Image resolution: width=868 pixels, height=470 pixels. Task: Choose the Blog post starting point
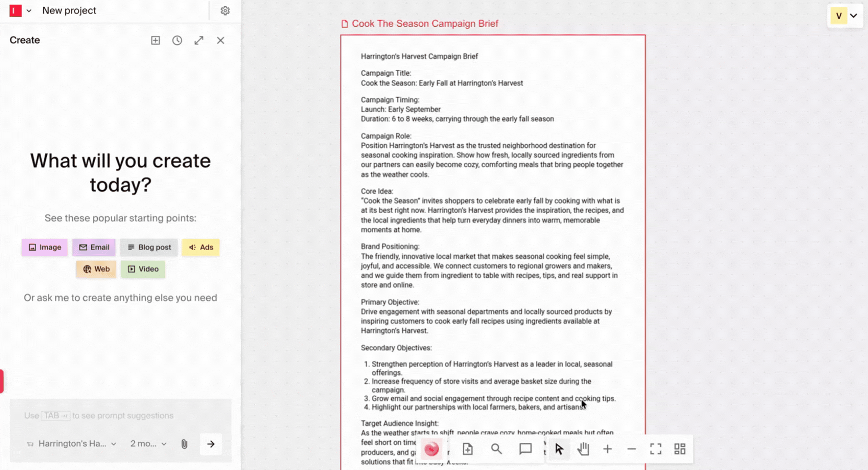[x=149, y=247]
